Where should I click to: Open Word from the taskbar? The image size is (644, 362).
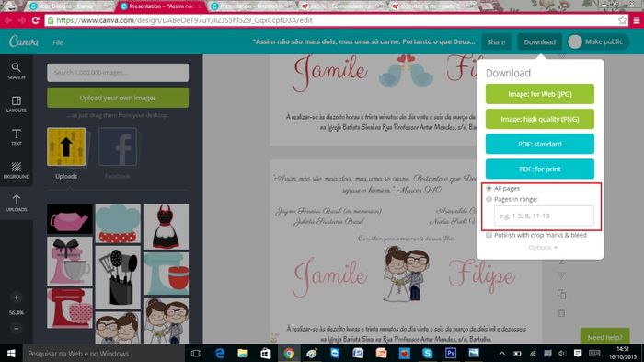tap(358, 354)
